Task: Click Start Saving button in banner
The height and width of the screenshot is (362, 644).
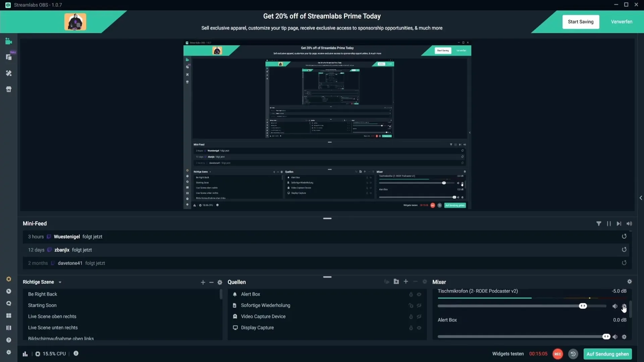Action: pyautogui.click(x=581, y=22)
